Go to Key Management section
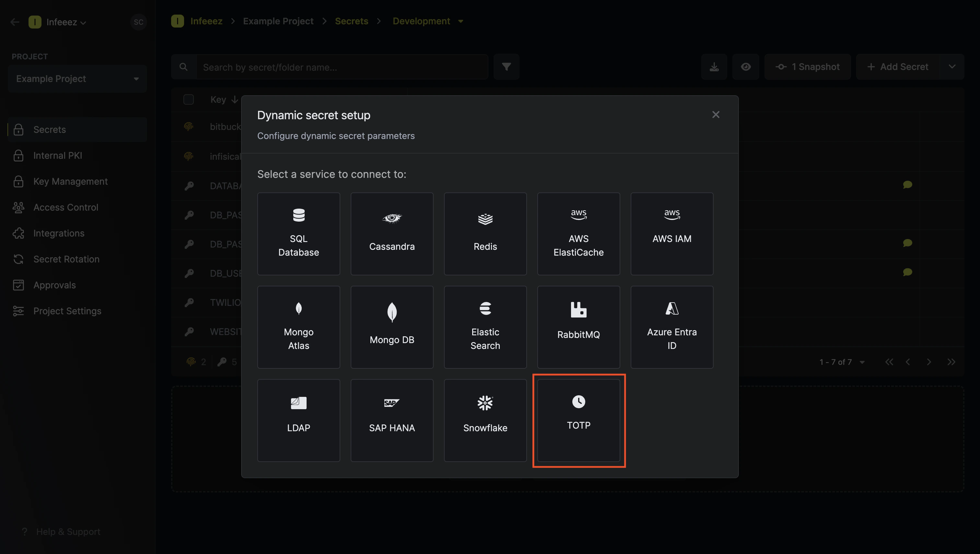The height and width of the screenshot is (554, 980). click(x=77, y=181)
